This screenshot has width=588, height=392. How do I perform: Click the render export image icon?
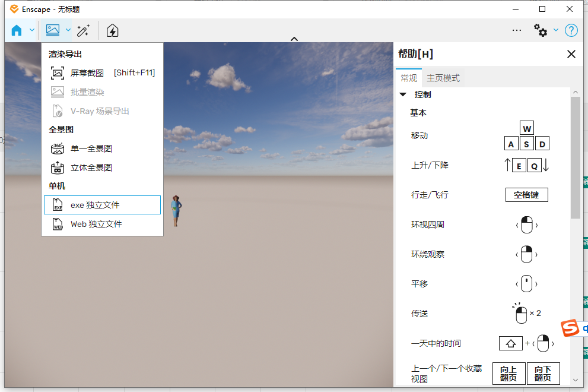click(x=52, y=30)
